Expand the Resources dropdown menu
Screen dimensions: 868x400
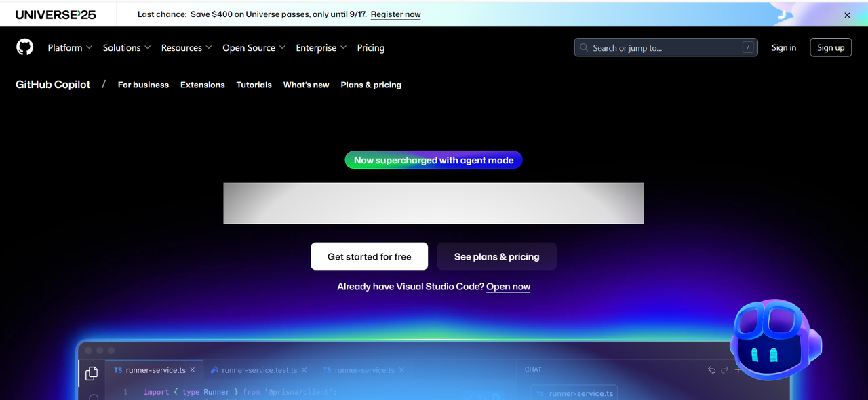186,47
